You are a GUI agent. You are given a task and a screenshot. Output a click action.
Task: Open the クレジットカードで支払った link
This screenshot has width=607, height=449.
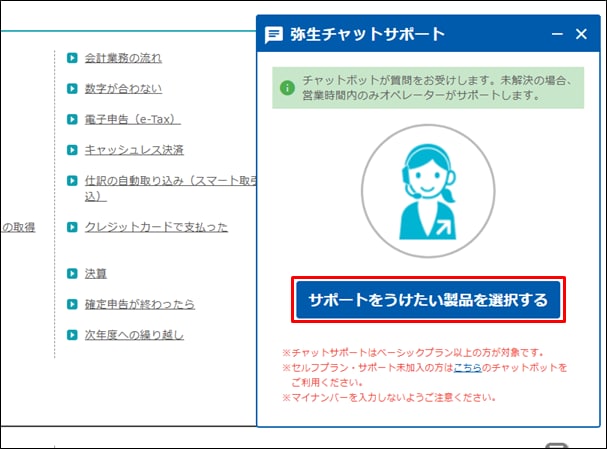coord(156,227)
